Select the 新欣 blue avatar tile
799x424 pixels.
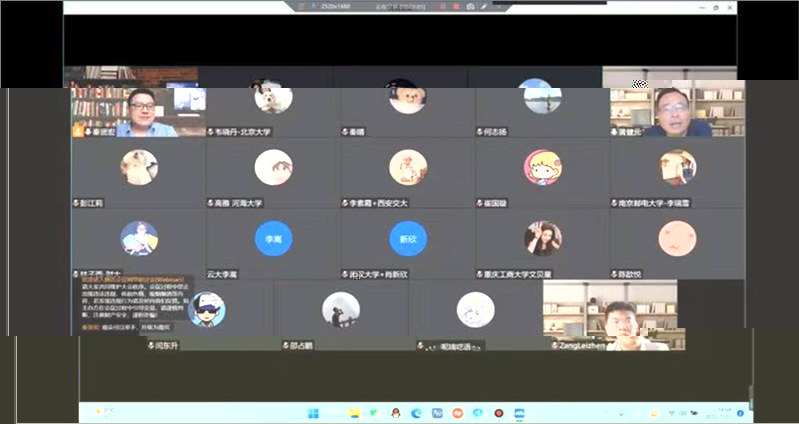coord(407,239)
